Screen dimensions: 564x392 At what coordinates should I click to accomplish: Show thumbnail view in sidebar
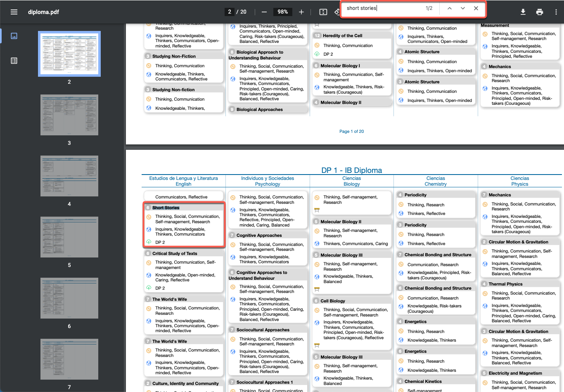14,36
